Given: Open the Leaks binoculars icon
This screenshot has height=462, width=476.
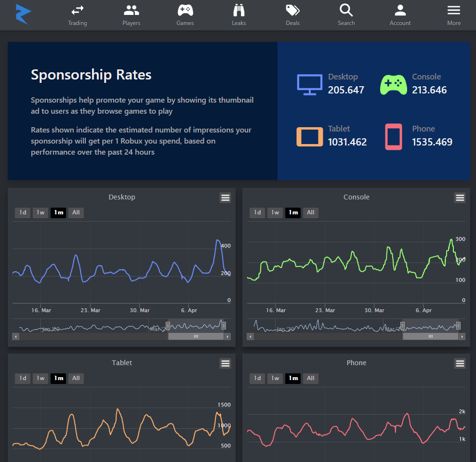Looking at the screenshot, I should [239, 10].
